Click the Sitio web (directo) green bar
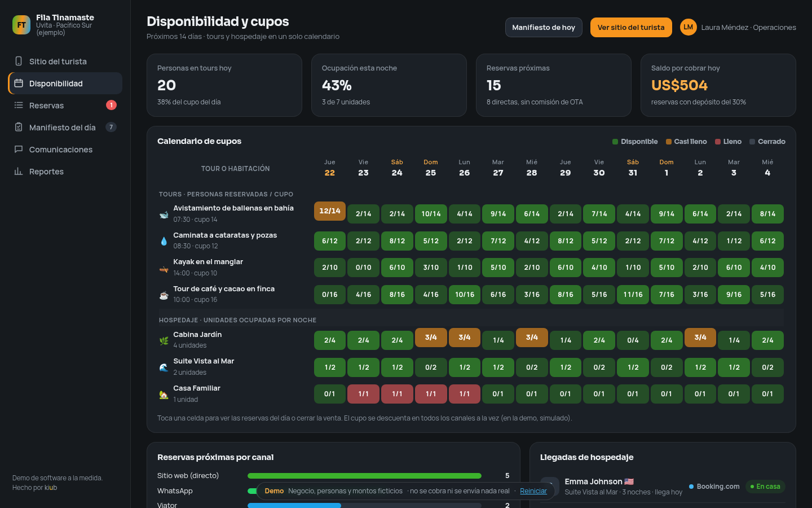The width and height of the screenshot is (812, 508). (364, 476)
